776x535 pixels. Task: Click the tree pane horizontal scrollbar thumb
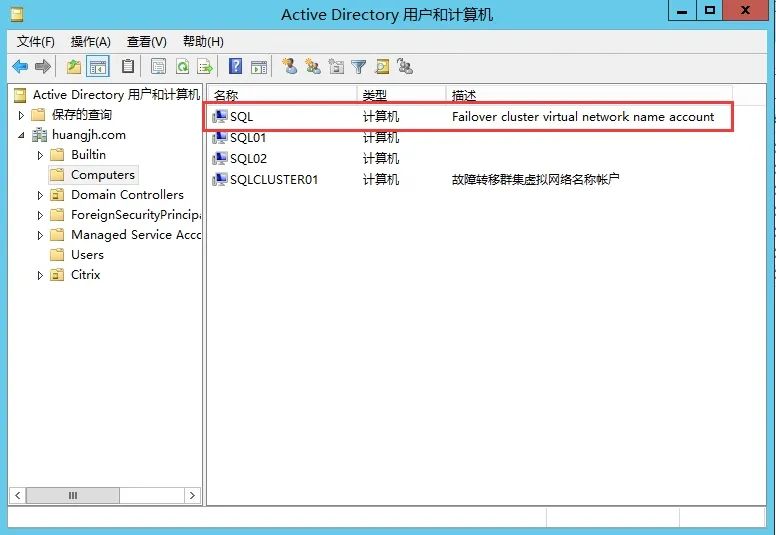click(x=73, y=495)
